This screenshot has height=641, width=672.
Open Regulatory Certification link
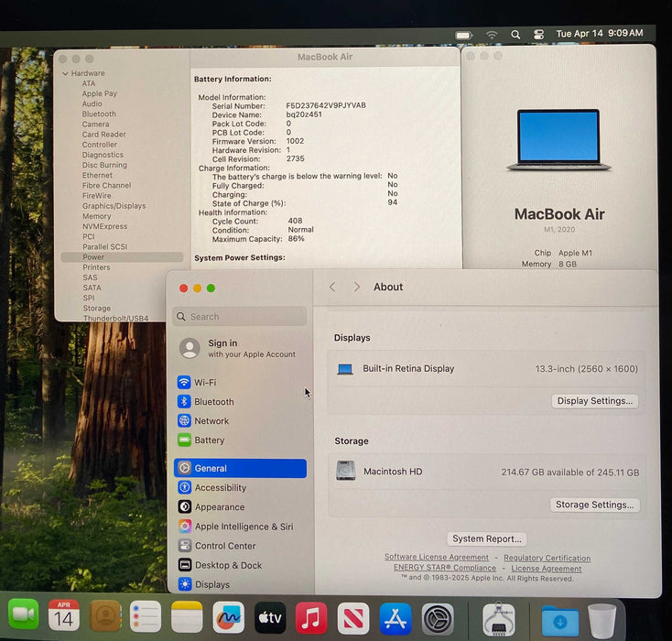(547, 558)
